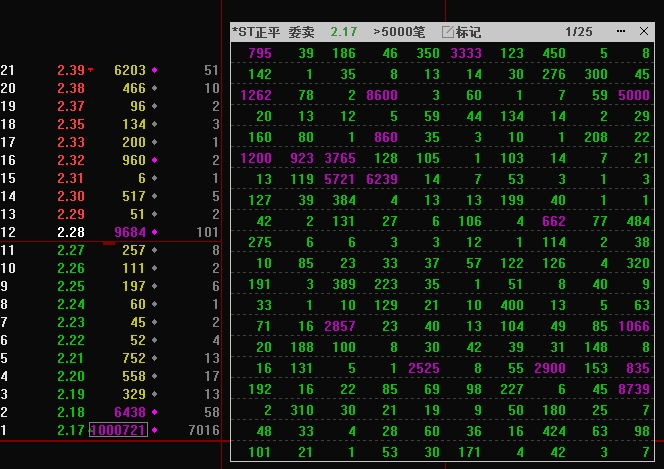Viewport: 664px width, 469px height.
Task: Click the >5000笔 filter label
Action: point(399,32)
